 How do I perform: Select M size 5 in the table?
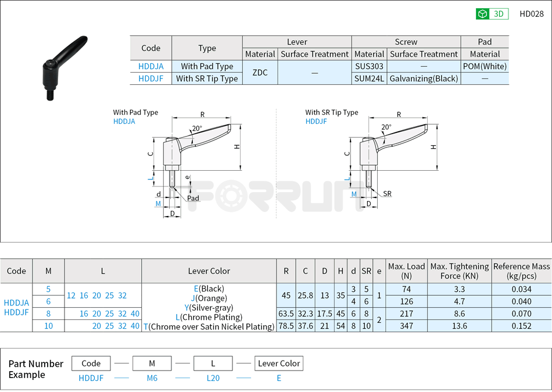point(48,289)
